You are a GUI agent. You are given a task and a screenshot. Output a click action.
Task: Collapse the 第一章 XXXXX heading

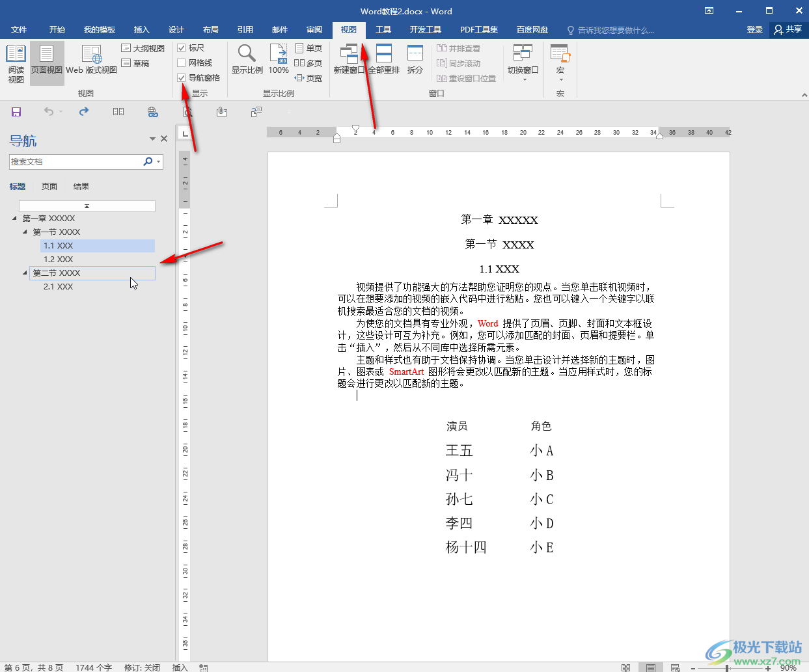15,218
